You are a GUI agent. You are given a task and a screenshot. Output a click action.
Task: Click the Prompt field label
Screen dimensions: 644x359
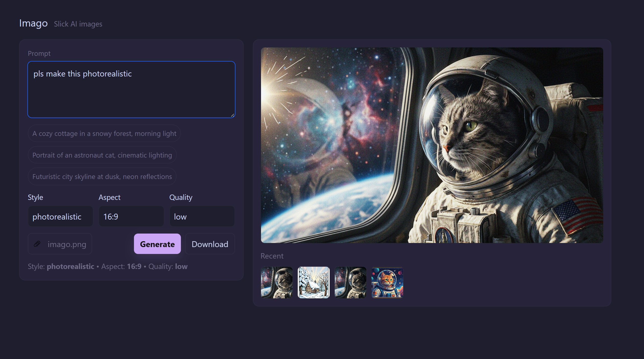(39, 53)
